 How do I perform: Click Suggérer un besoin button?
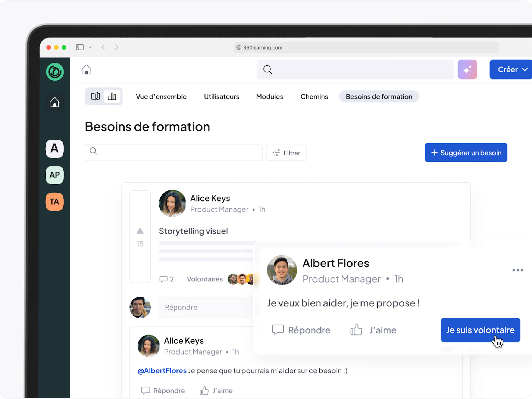[466, 152]
